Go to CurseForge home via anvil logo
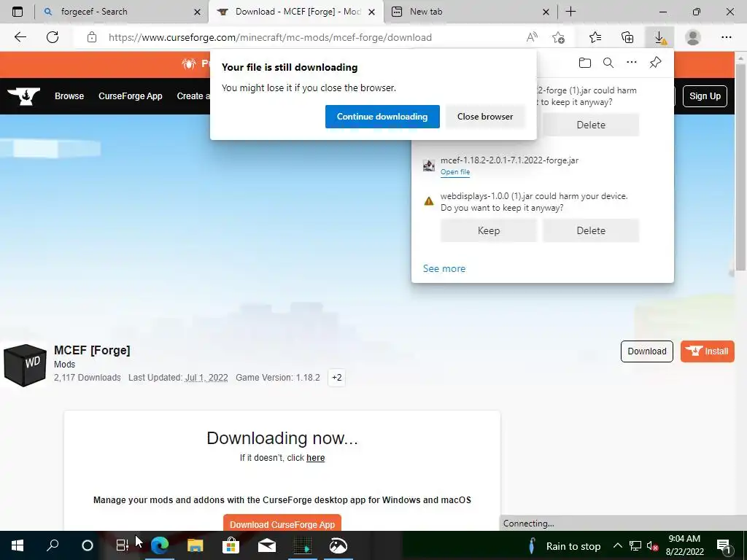The height and width of the screenshot is (560, 747). (24, 96)
